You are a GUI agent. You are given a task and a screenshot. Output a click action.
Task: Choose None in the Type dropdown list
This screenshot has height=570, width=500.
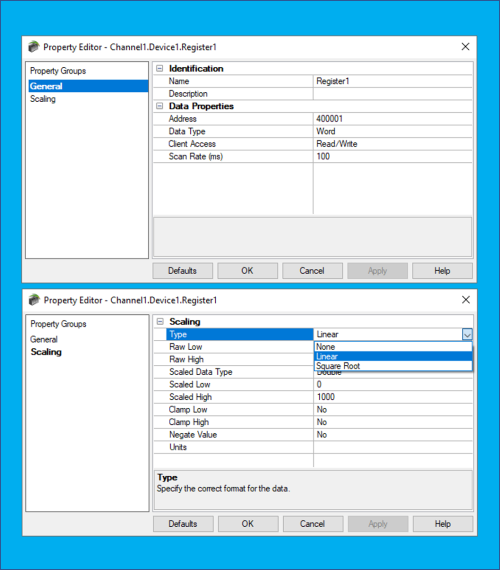(x=393, y=346)
